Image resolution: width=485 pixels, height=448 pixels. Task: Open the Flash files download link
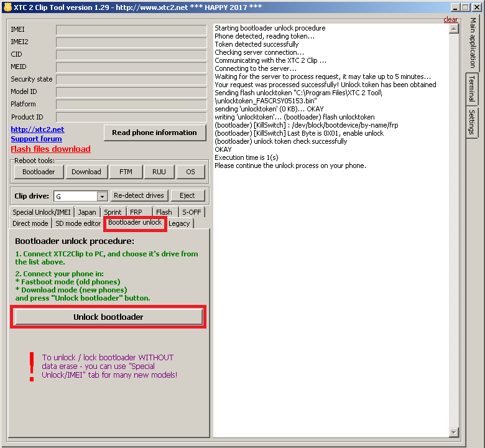tap(51, 149)
